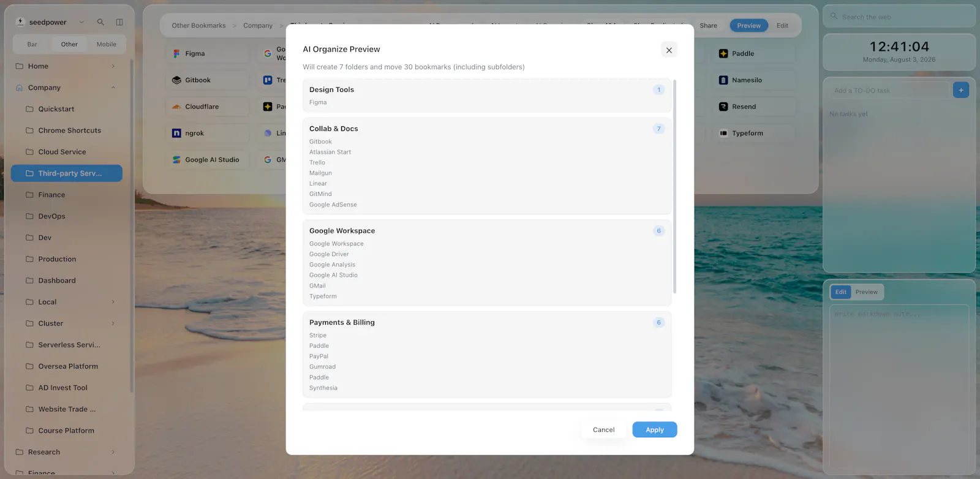Open the AD Invest Tool folder
The height and width of the screenshot is (479, 980).
tap(67, 388)
